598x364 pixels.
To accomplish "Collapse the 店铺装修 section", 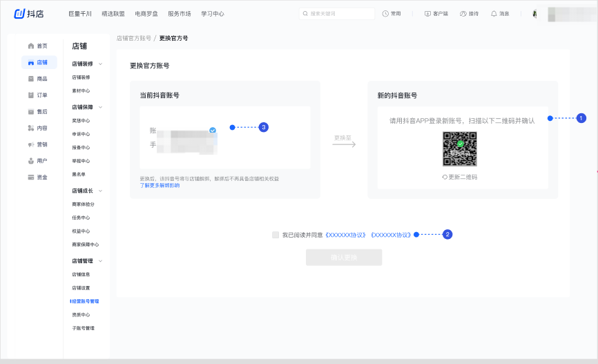I will [x=101, y=64].
